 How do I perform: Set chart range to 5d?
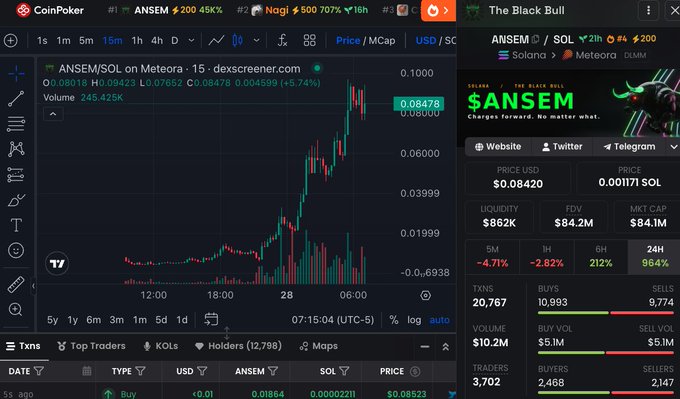tap(161, 320)
